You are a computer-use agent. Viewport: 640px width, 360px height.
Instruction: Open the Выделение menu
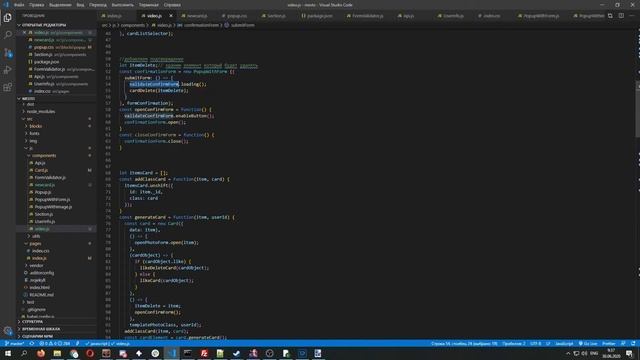click(60, 5)
